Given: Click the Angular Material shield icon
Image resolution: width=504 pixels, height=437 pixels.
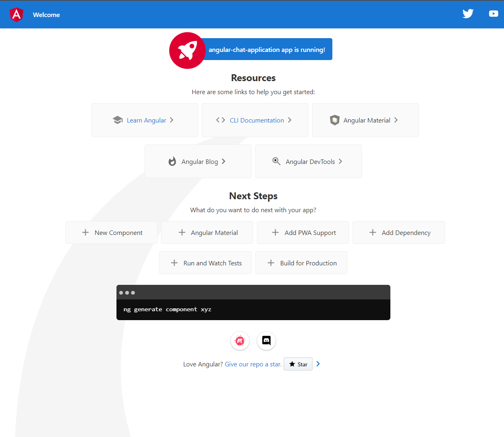Looking at the screenshot, I should (334, 120).
